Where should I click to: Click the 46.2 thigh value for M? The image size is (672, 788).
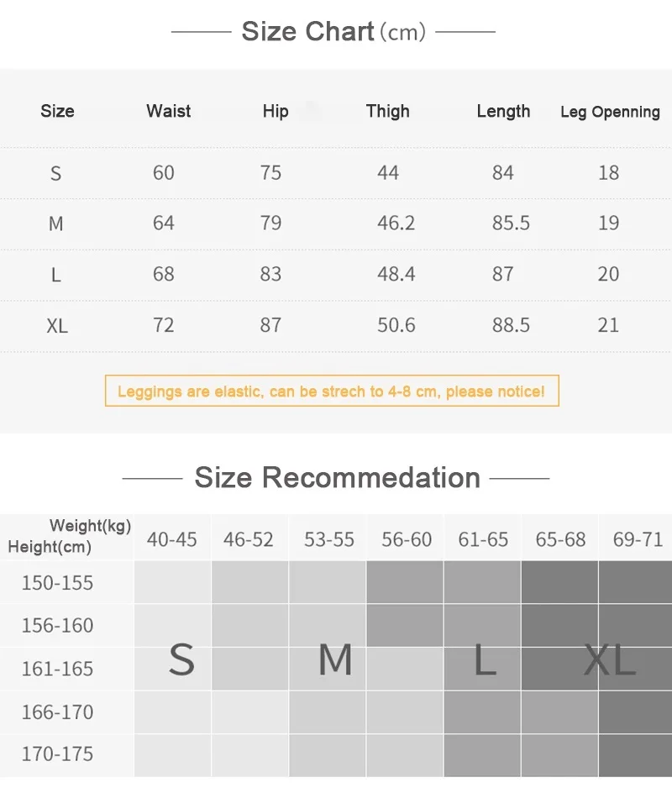pyautogui.click(x=396, y=223)
